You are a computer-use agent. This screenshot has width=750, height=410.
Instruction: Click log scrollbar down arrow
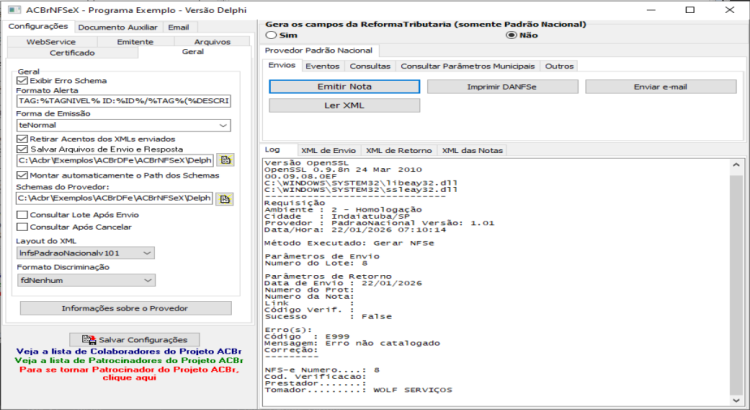tap(736, 401)
